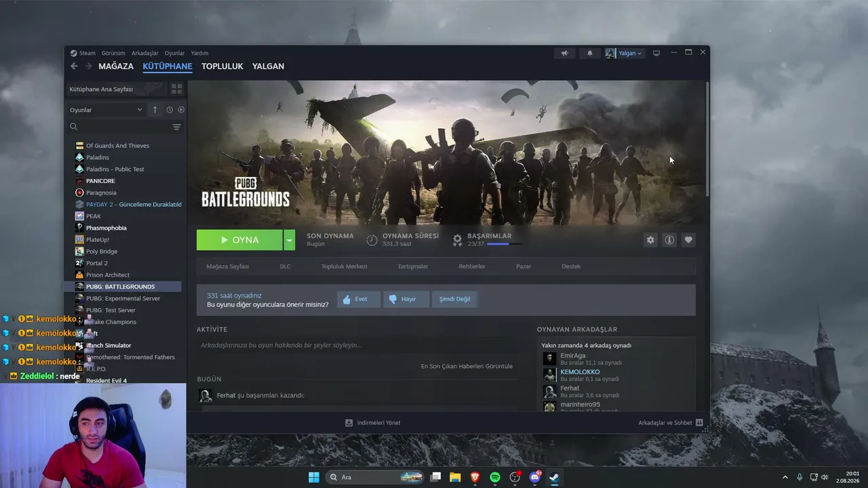Open the DLC link

tap(285, 266)
